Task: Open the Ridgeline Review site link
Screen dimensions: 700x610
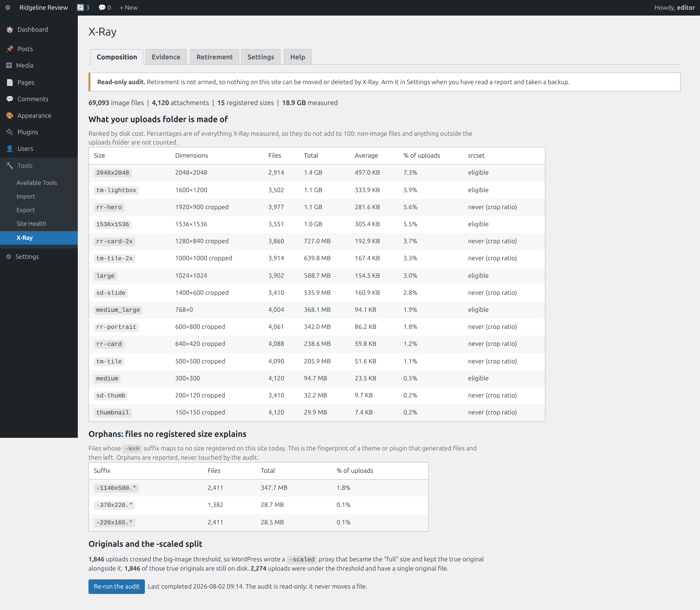Action: 44,8
